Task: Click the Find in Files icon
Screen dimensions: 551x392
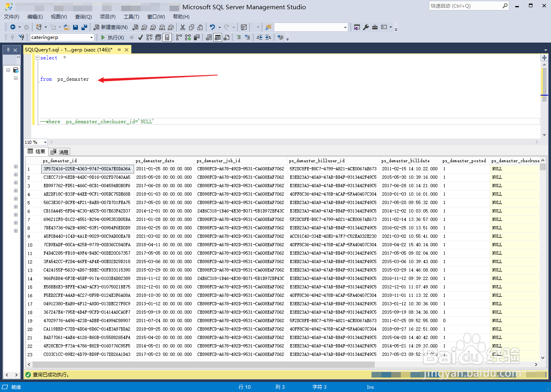Action: 268,27
